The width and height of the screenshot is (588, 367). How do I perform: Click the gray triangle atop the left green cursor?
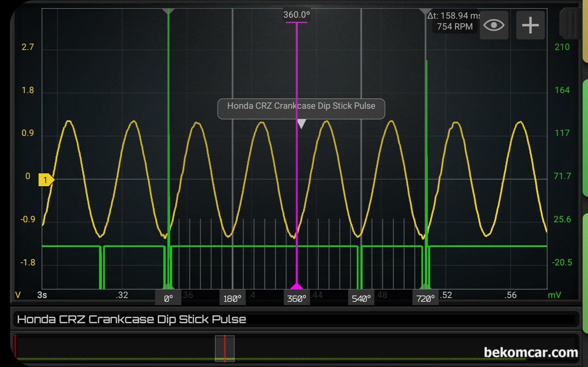tap(168, 11)
